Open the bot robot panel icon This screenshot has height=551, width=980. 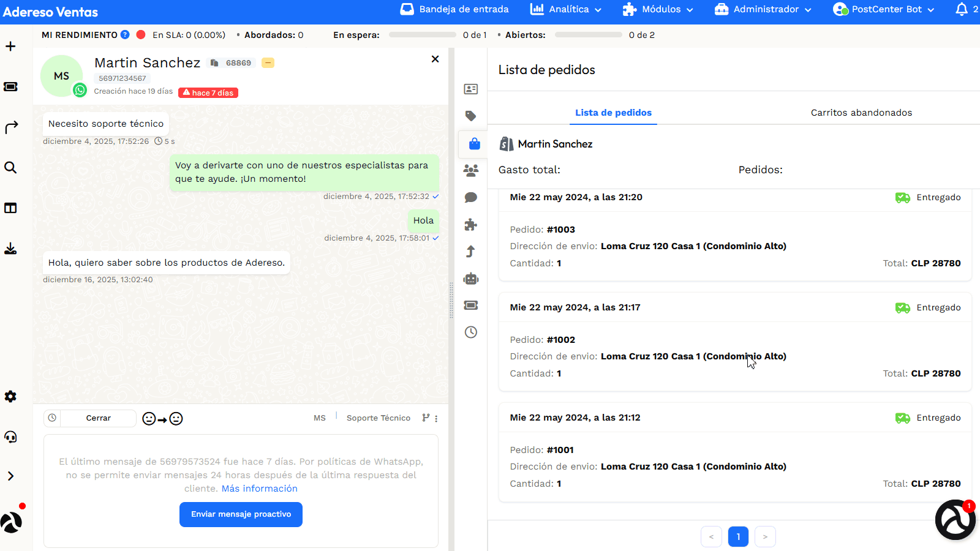pos(470,279)
